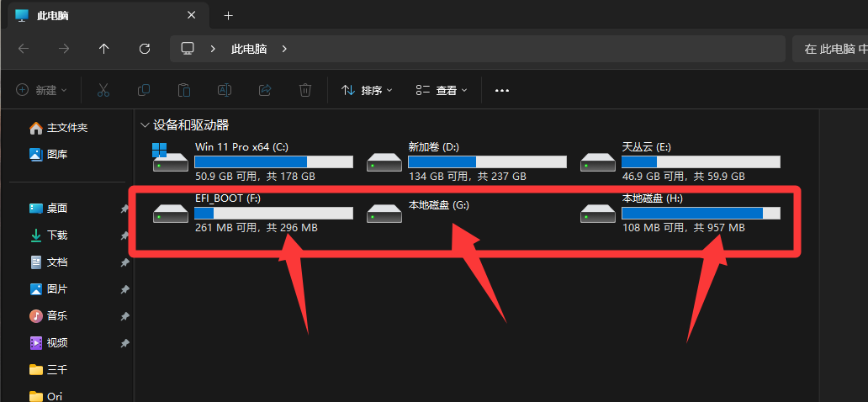
Task: Click the Share icon
Action: tap(265, 90)
